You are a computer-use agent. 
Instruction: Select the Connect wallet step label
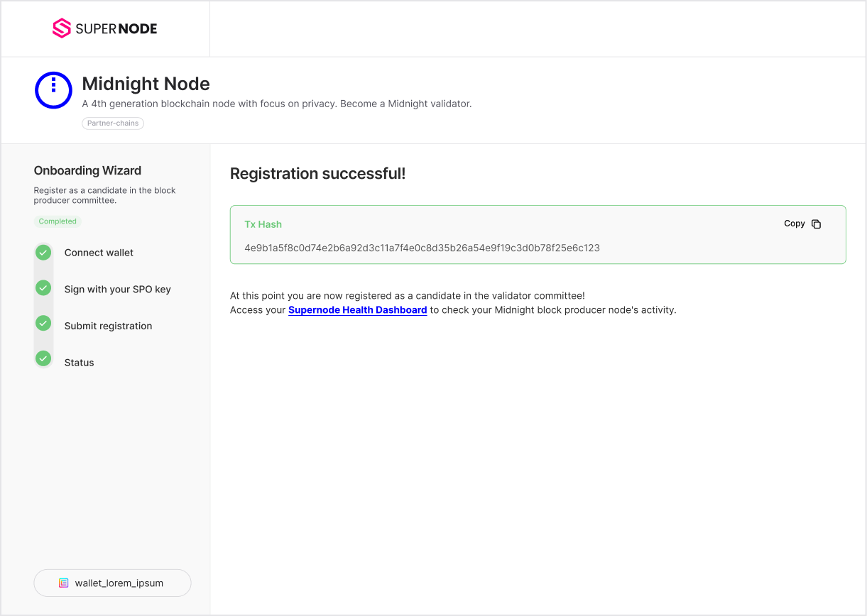click(x=99, y=253)
